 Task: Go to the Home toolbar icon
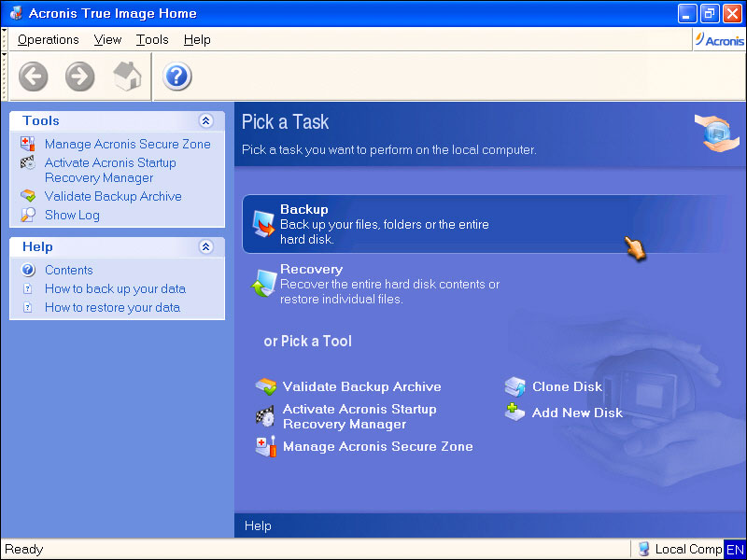pos(127,76)
